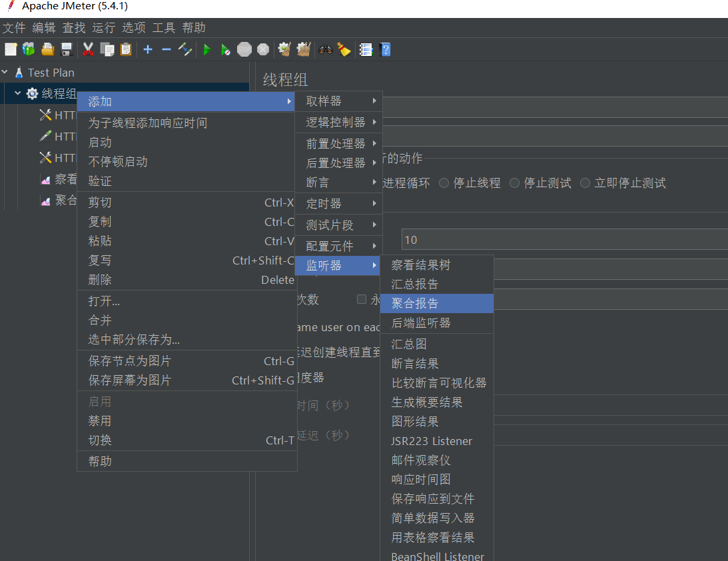Click the Cut scissors icon

coord(88,49)
